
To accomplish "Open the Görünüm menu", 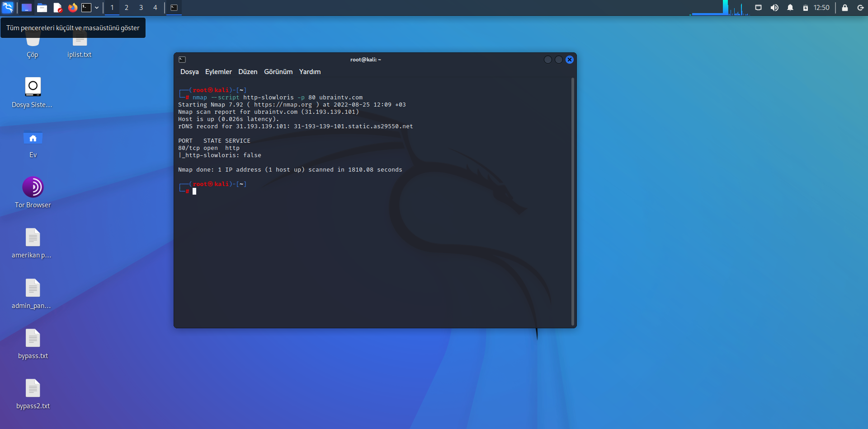I will 278,72.
